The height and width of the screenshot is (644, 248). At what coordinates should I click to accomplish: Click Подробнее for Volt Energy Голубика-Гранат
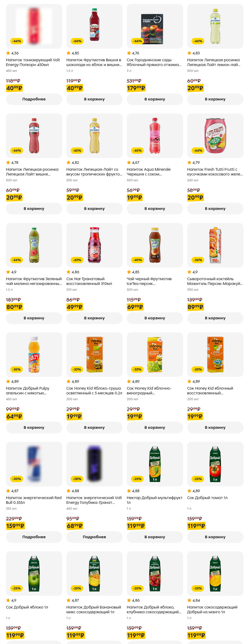94,537
